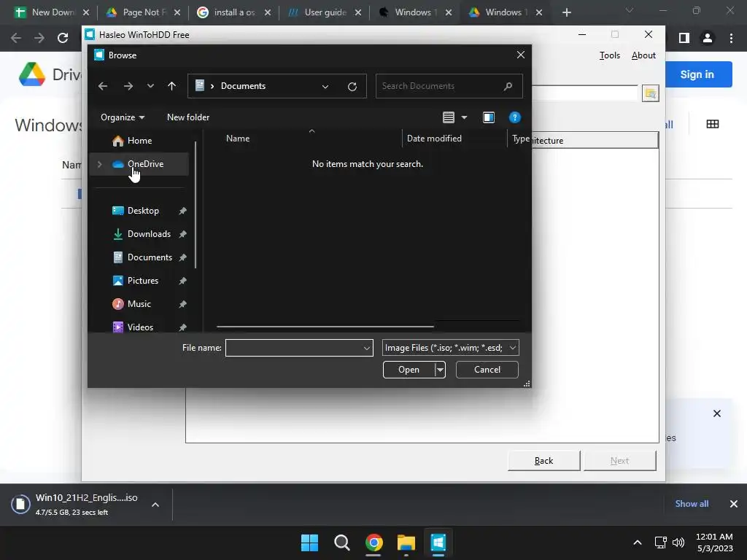Go up one folder level
The width and height of the screenshot is (747, 560).
[172, 86]
